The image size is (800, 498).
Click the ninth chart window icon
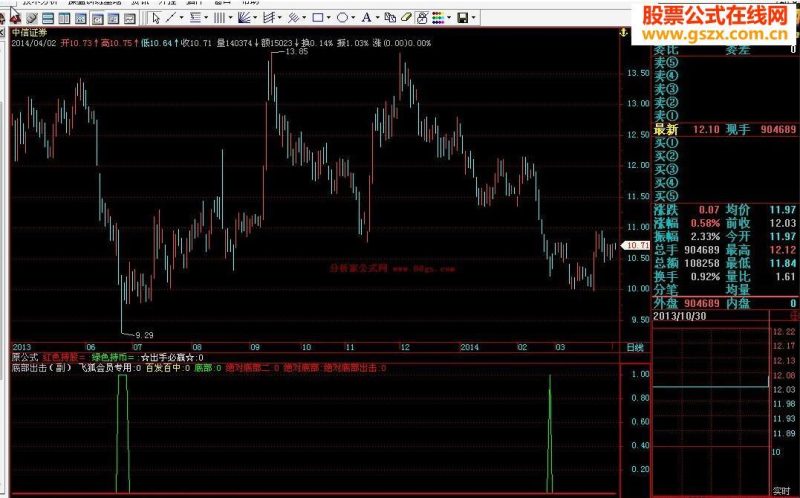(x=130, y=19)
